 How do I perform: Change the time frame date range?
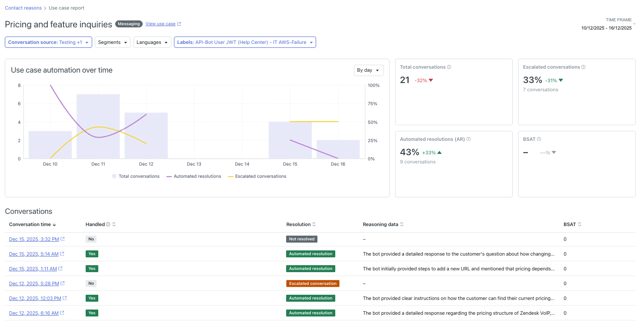606,28
